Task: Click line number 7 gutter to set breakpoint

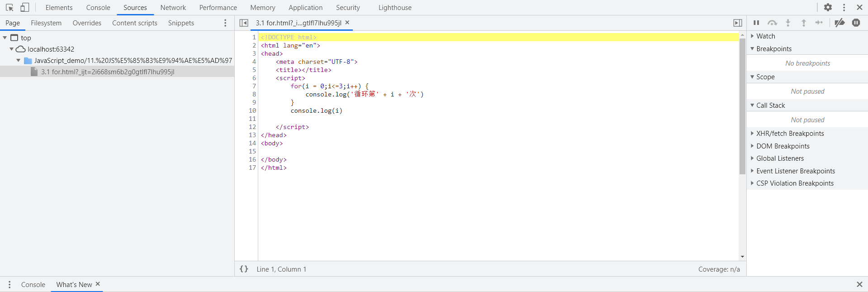Action: (x=254, y=86)
